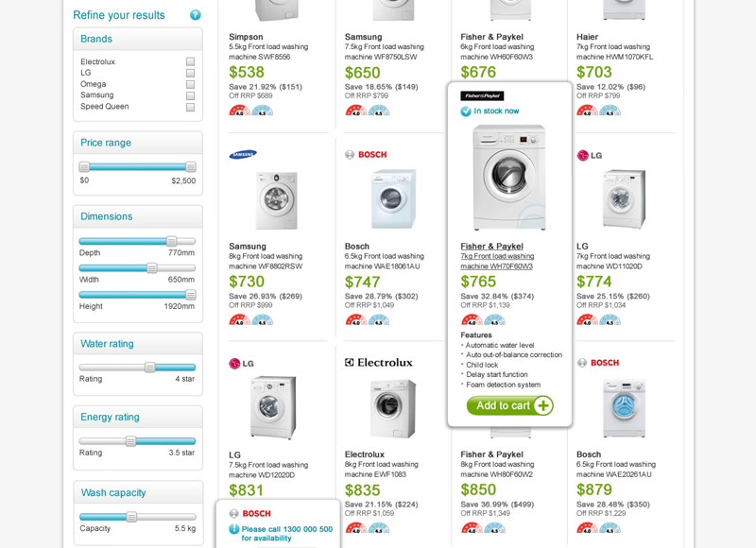
Task: Click the blue water rating badge under the Samsung WF8750LSW
Action: (x=380, y=111)
